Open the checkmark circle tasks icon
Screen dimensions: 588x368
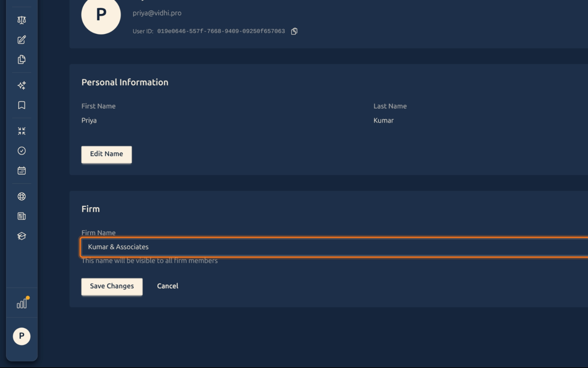point(22,151)
